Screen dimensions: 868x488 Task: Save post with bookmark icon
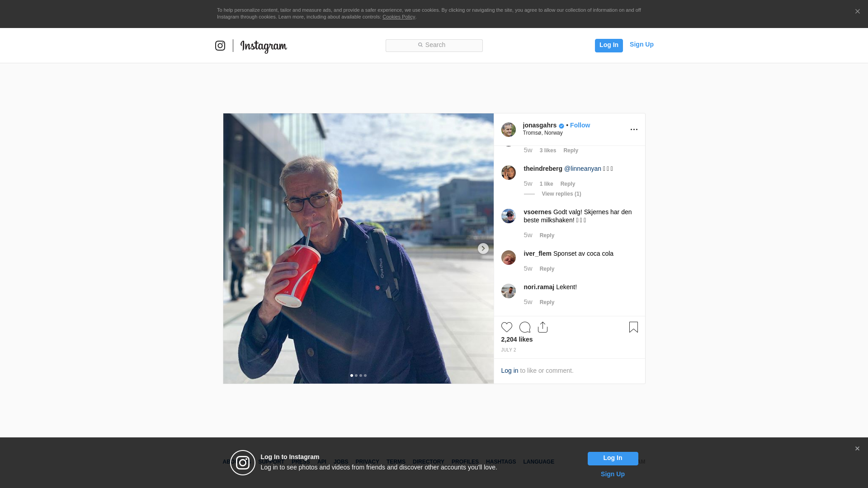633,327
